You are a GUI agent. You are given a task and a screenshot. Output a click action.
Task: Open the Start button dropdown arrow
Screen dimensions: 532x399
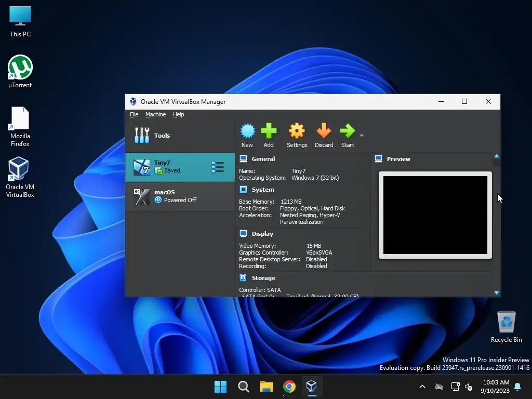362,136
